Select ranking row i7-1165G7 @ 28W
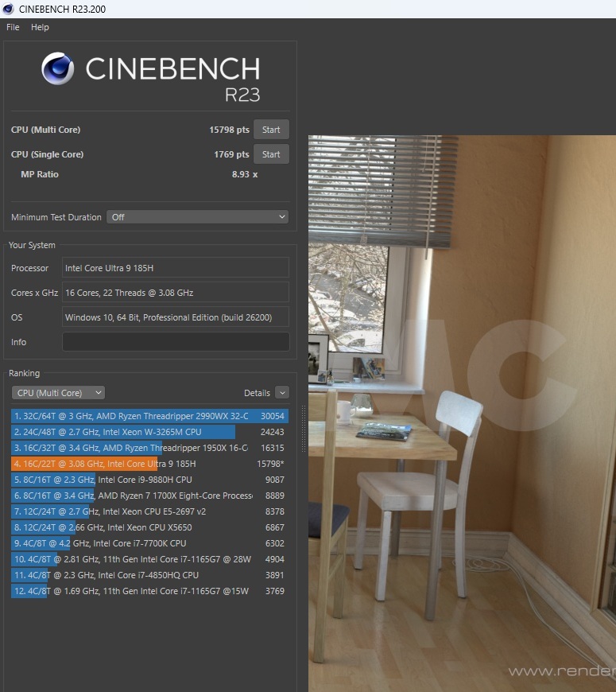Image resolution: width=616 pixels, height=692 pixels. (149, 559)
